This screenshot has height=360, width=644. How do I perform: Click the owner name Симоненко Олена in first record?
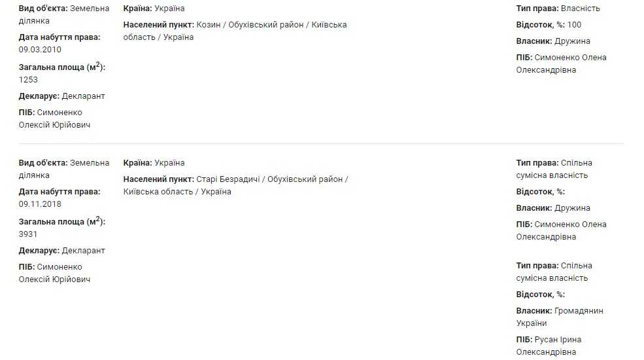[562, 63]
